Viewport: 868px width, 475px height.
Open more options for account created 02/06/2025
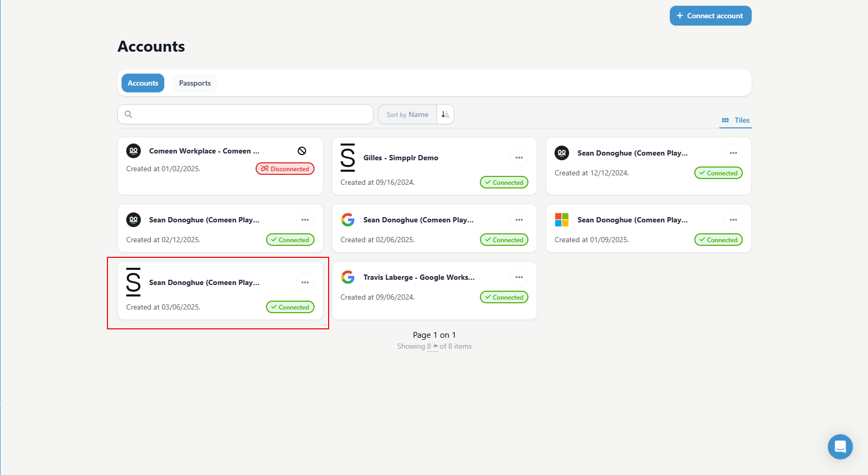point(519,220)
